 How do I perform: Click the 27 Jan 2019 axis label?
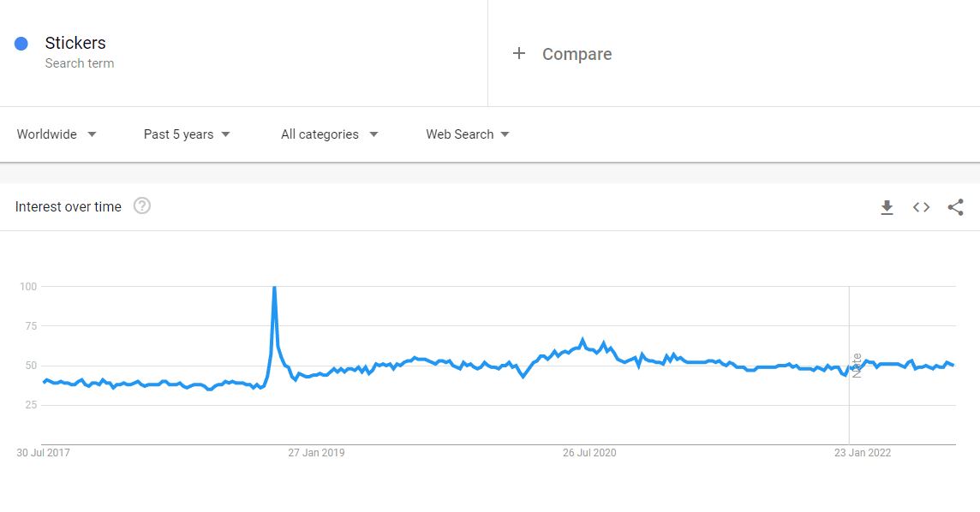click(x=316, y=453)
